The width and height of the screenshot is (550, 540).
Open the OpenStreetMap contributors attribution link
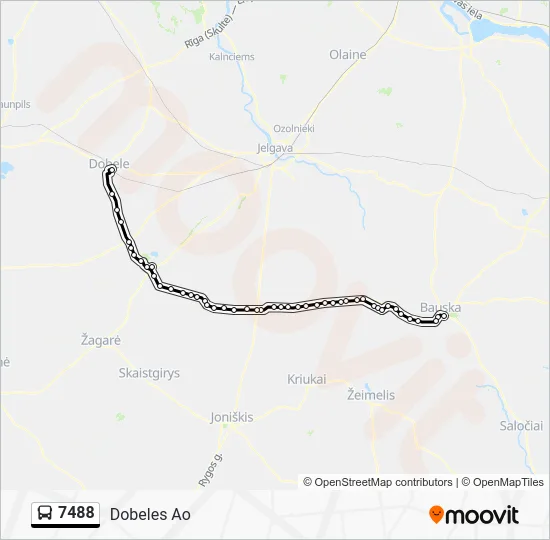point(378,482)
